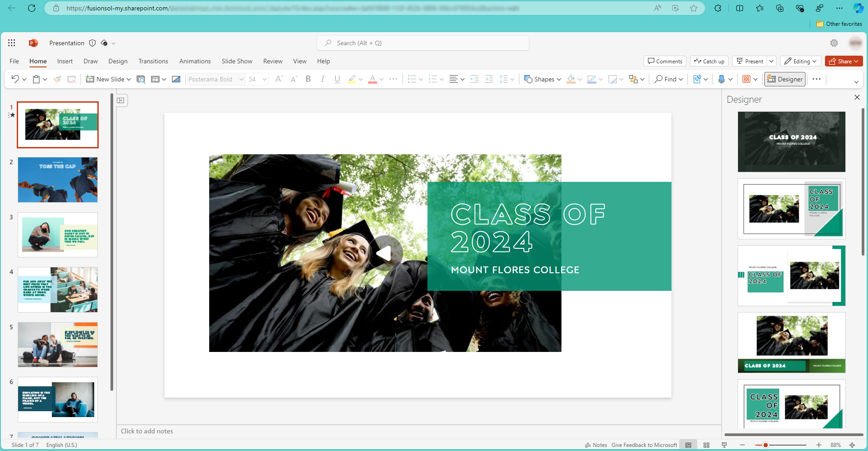Adjust the zoom slider handle

(765, 445)
